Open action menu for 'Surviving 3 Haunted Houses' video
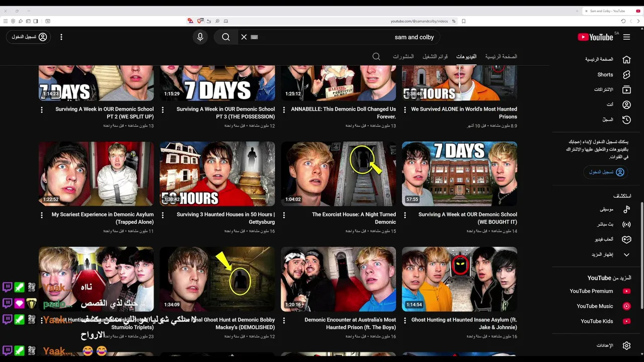The height and width of the screenshot is (362, 644). tap(163, 215)
